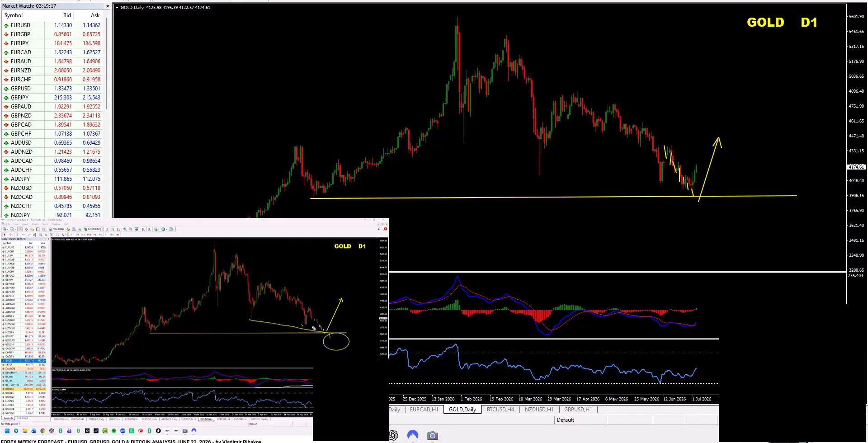The height and width of the screenshot is (443, 868).
Task: Open the Symbols tab in inset Market Watch
Action: tap(8, 418)
